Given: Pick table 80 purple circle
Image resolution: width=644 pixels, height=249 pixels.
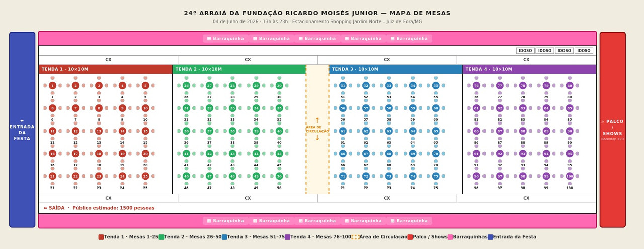Looking at the screenshot, I should pos(570,86).
